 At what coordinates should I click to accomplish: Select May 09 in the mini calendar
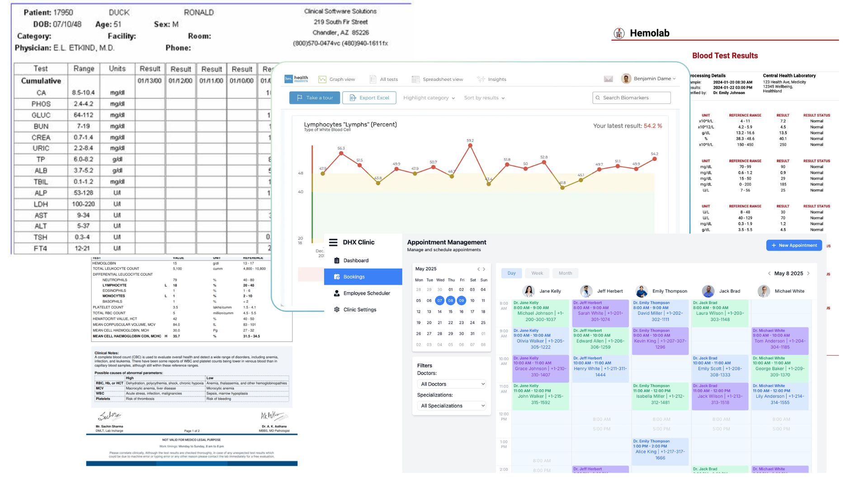coord(461,300)
